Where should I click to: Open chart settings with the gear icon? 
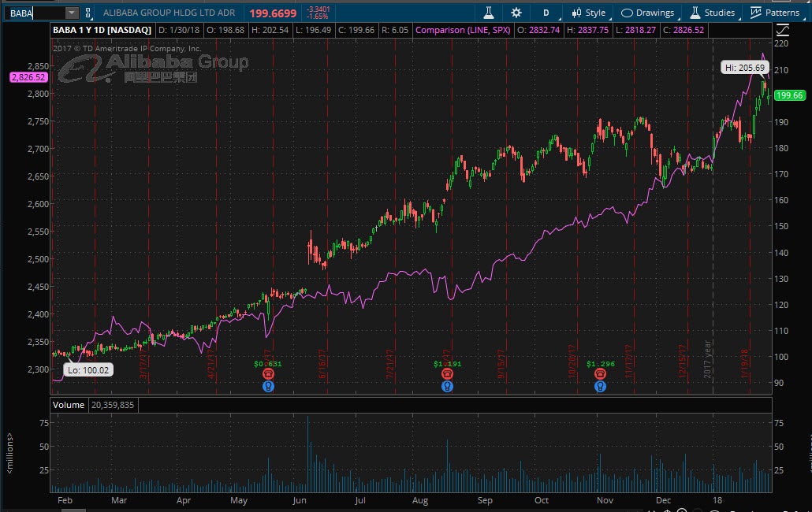click(516, 13)
